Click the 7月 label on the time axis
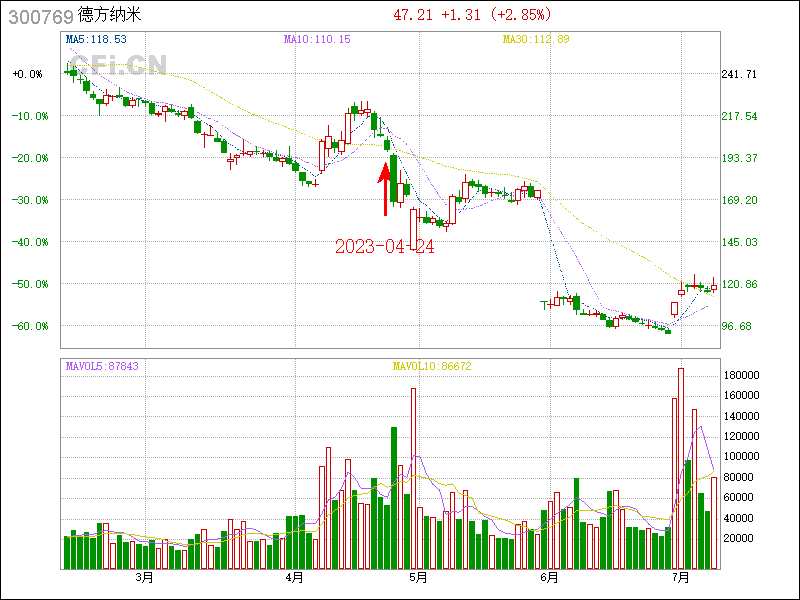800x600 pixels. click(681, 577)
